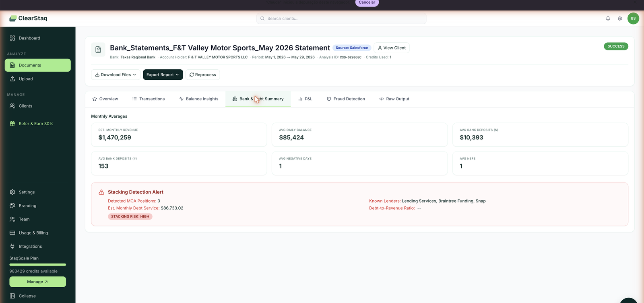Click the Est. Monthly Debt Service $86,733.02

coord(145,208)
